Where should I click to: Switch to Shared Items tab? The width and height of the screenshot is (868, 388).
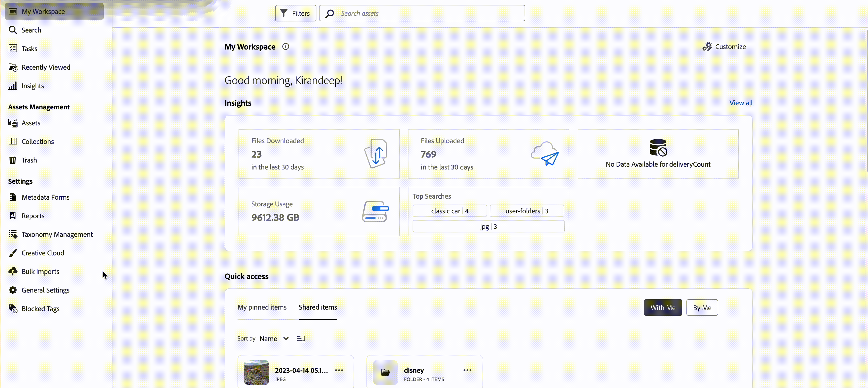click(x=318, y=307)
